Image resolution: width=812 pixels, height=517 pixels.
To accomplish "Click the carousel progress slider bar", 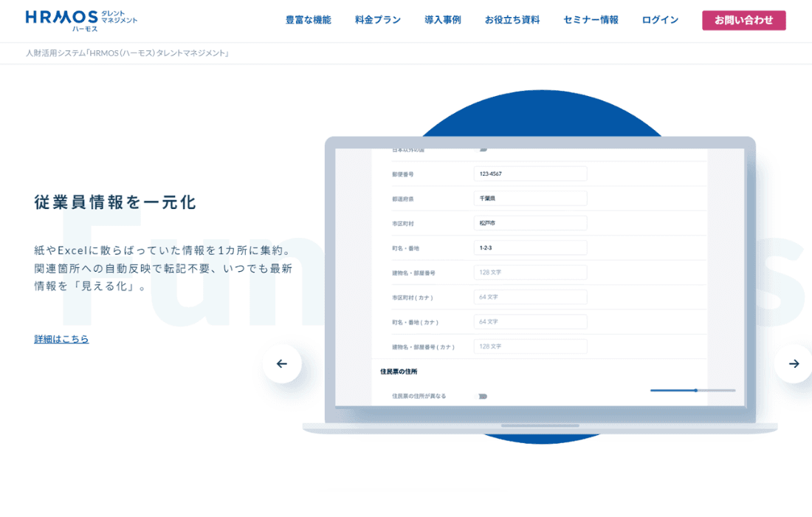I will click(693, 390).
